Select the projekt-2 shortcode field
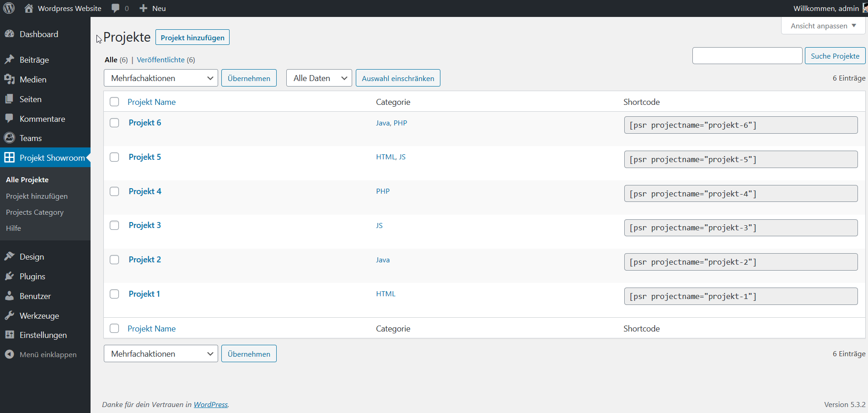 (741, 262)
